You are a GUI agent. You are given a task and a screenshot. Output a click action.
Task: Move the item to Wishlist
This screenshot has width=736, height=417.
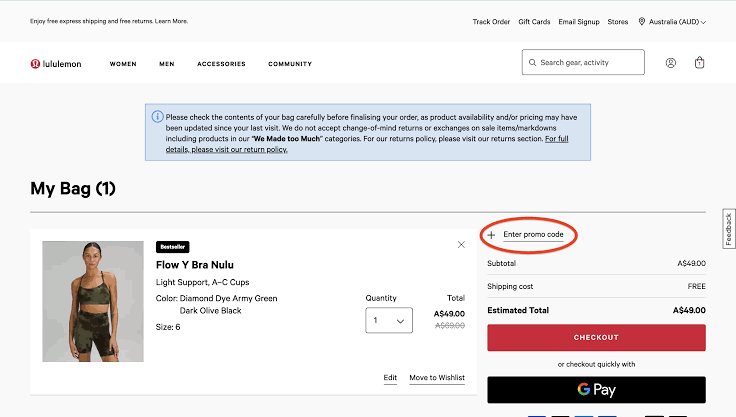pos(437,378)
